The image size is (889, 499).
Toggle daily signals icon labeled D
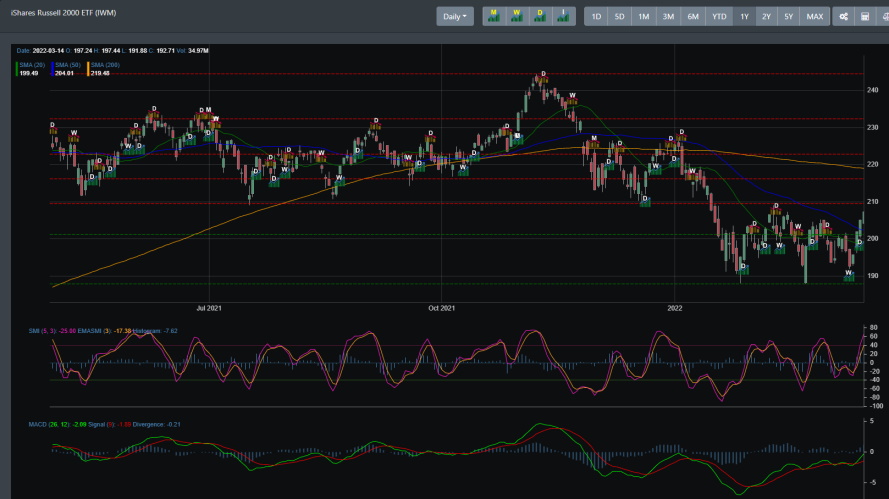pyautogui.click(x=540, y=16)
